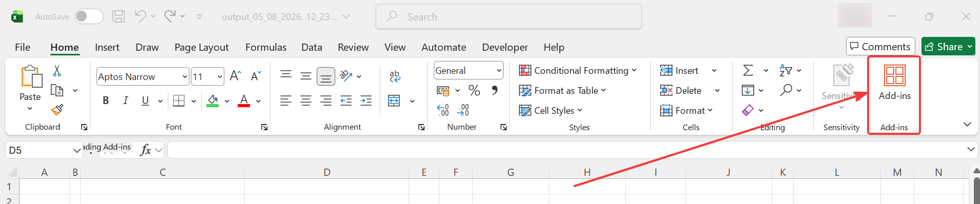Switch to Page Layout tab
Image resolution: width=980 pixels, height=204 pixels.
(x=201, y=47)
